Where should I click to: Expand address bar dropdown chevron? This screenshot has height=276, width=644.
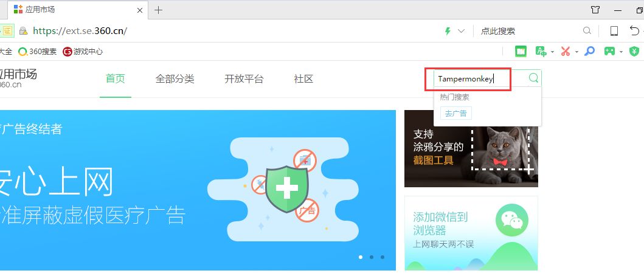click(461, 31)
